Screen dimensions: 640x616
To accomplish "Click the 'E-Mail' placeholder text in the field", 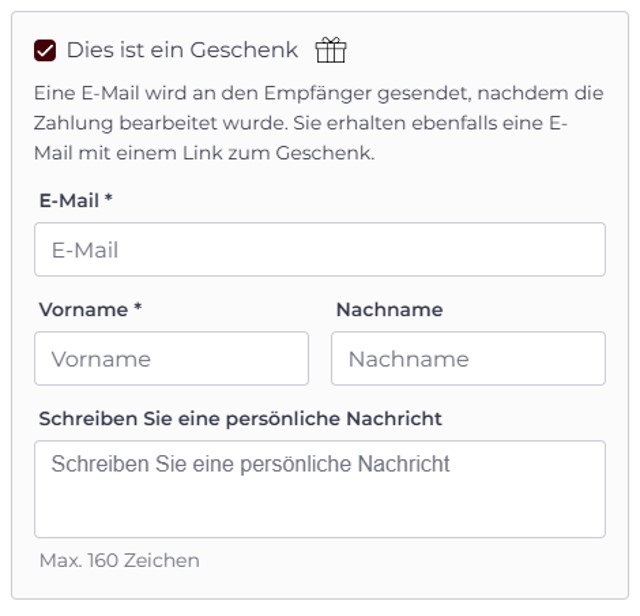I will click(x=85, y=250).
